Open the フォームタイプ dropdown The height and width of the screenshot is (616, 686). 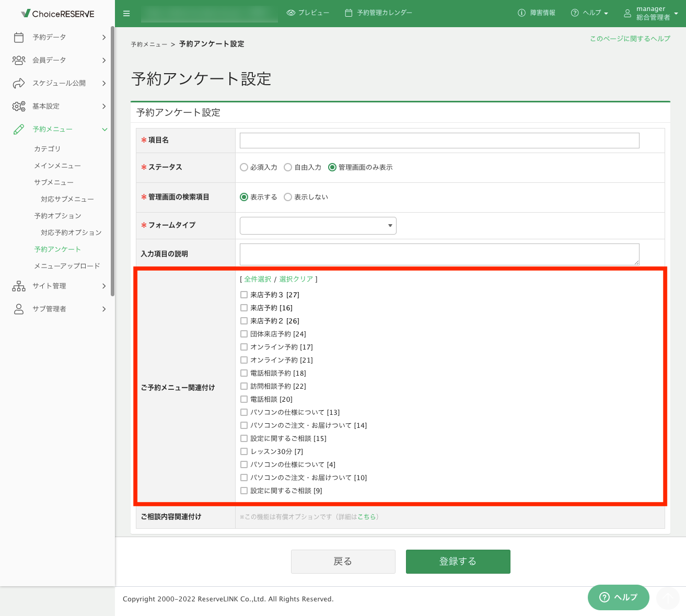pos(318,226)
